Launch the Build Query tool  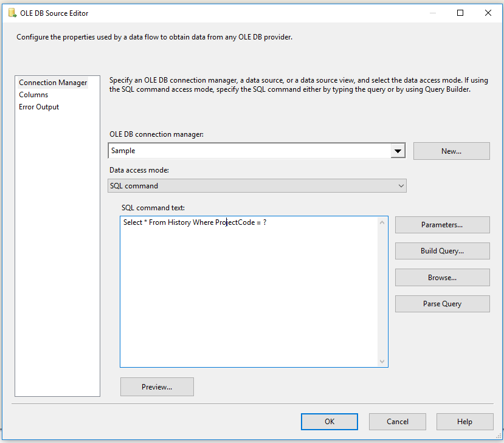tap(442, 250)
